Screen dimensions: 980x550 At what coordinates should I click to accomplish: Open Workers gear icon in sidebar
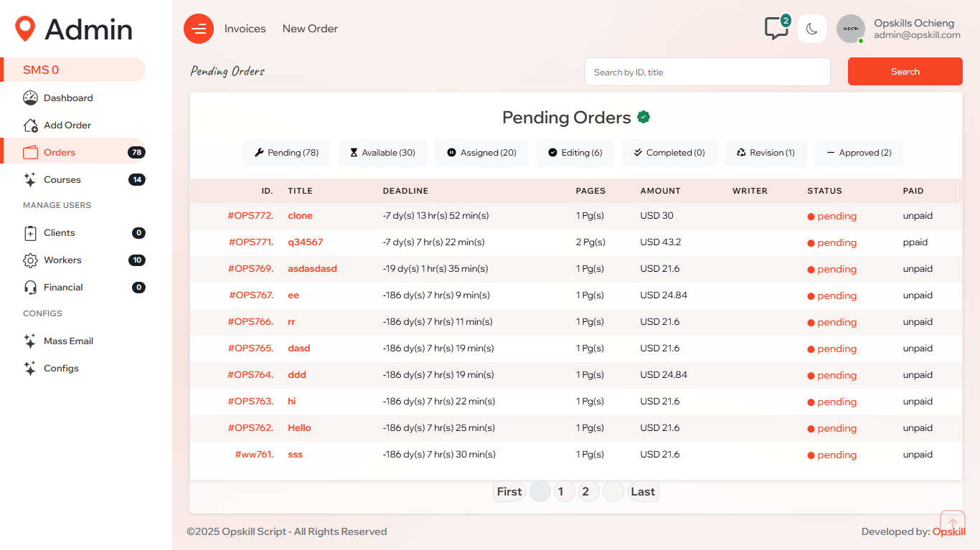coord(30,260)
